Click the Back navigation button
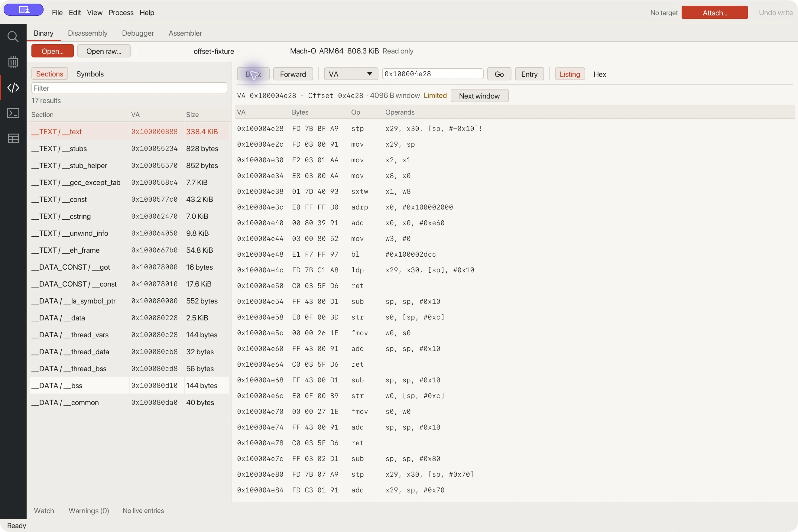The width and height of the screenshot is (798, 532). [x=253, y=74]
